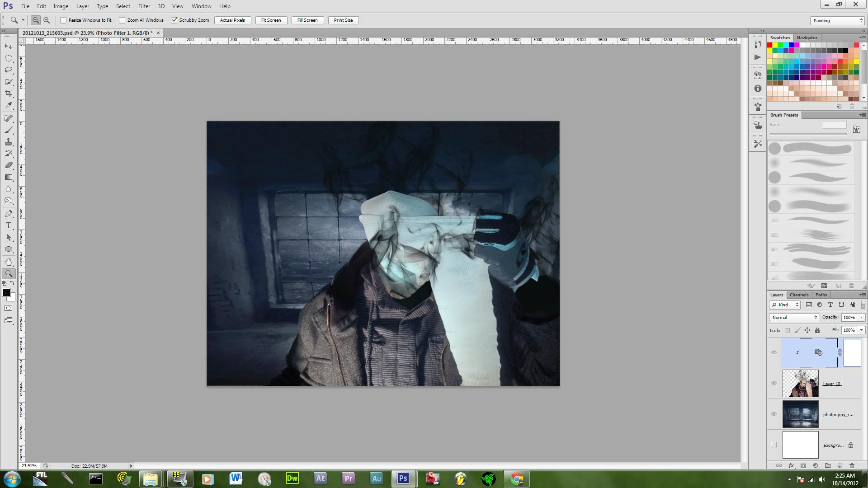868x488 pixels.
Task: Select the Horizontal Type tool
Action: (9, 225)
